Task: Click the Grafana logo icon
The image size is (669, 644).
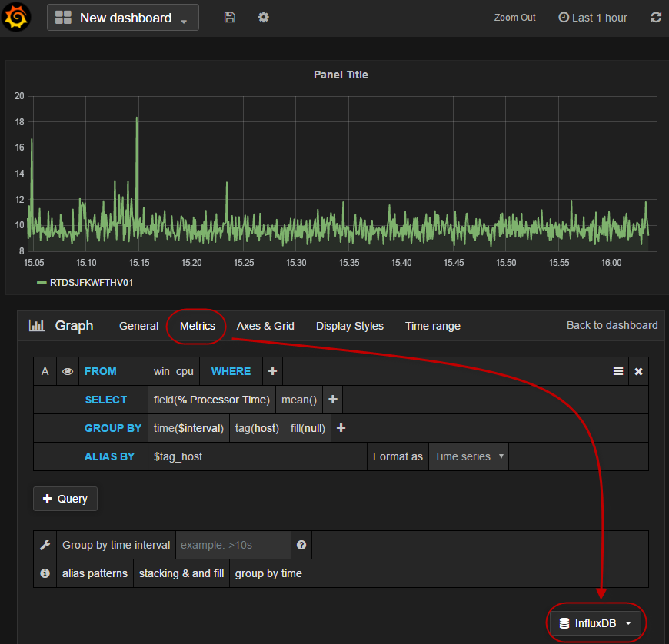Action: 17,17
